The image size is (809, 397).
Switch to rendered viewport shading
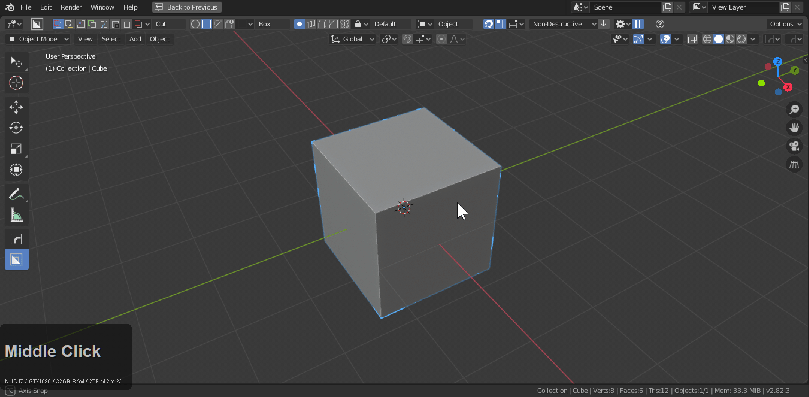pyautogui.click(x=741, y=39)
